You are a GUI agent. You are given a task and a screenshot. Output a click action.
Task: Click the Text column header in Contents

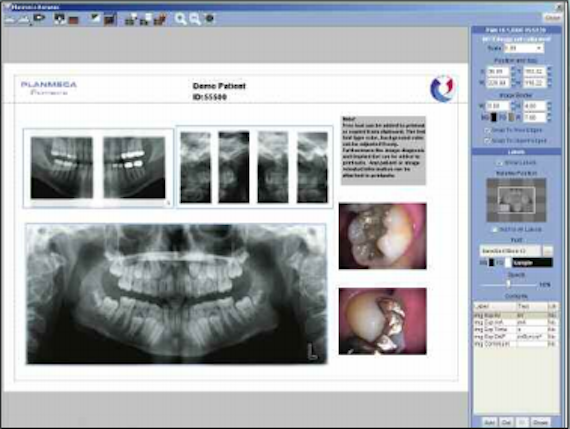(532, 306)
